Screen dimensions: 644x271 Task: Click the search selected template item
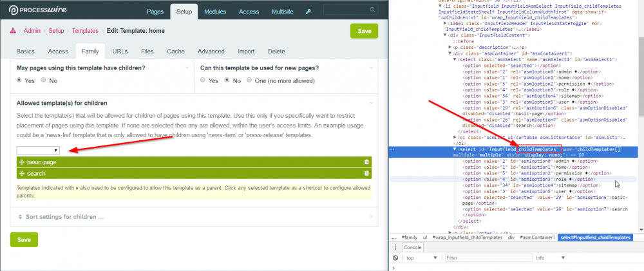pyautogui.click(x=194, y=173)
